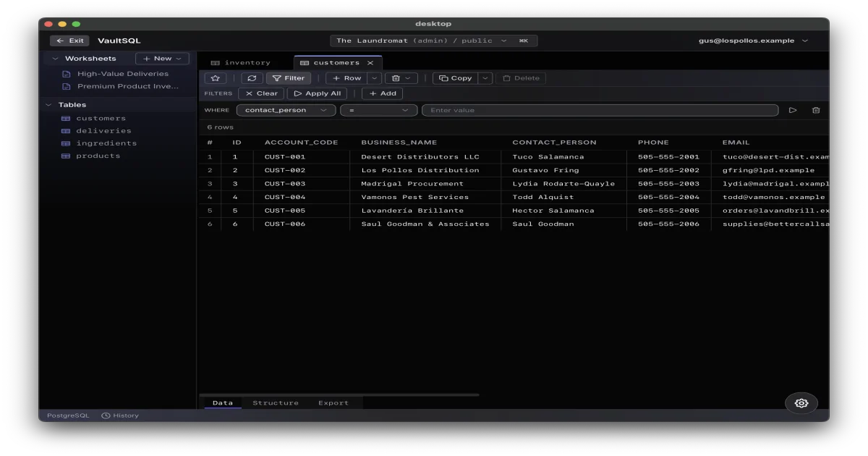868x456 pixels.
Task: Select the Hector Salamanca cell
Action: click(x=564, y=211)
